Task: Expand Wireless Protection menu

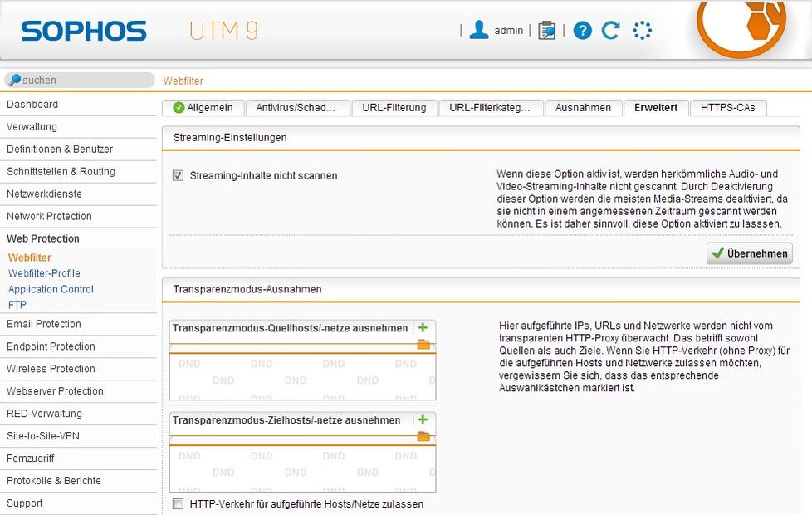Action: click(x=78, y=368)
